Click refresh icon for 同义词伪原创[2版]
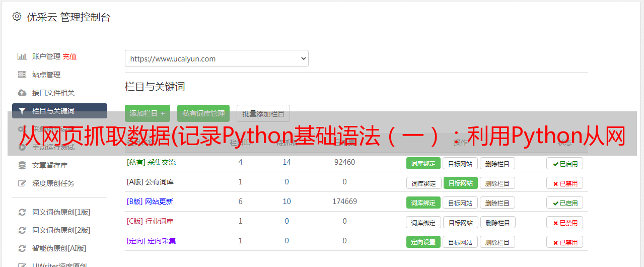The width and height of the screenshot is (644, 267). coord(22,230)
